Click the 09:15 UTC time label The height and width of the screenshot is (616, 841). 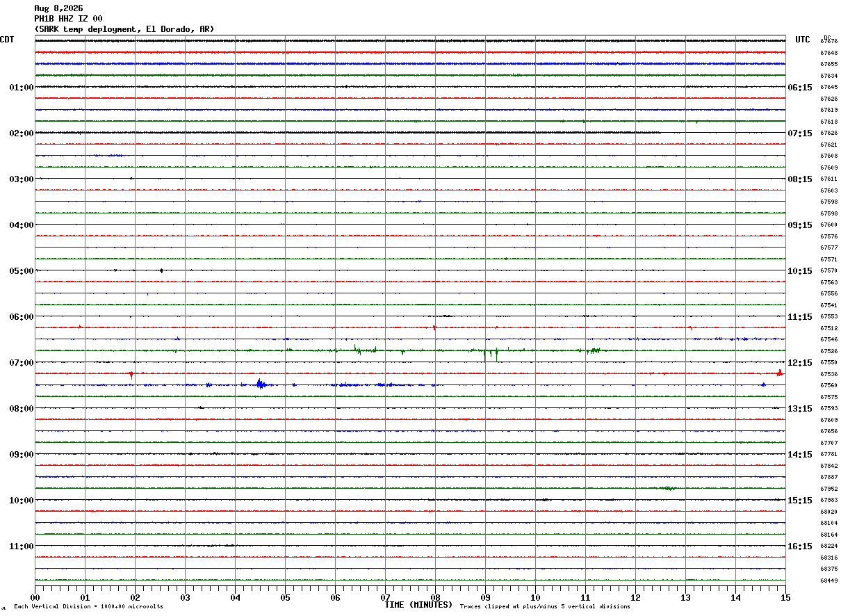(x=800, y=225)
